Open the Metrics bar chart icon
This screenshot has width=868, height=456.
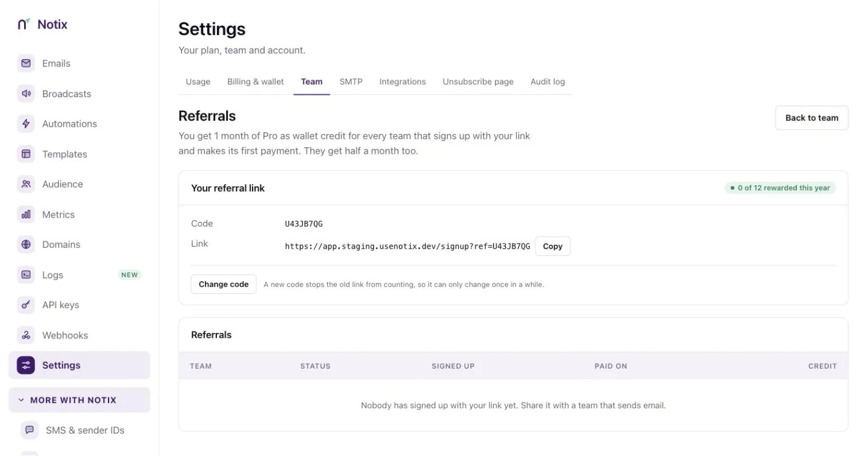[26, 214]
